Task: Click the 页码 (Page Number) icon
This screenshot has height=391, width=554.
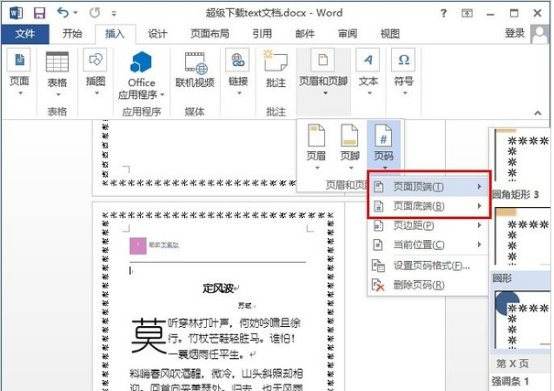Action: click(384, 135)
